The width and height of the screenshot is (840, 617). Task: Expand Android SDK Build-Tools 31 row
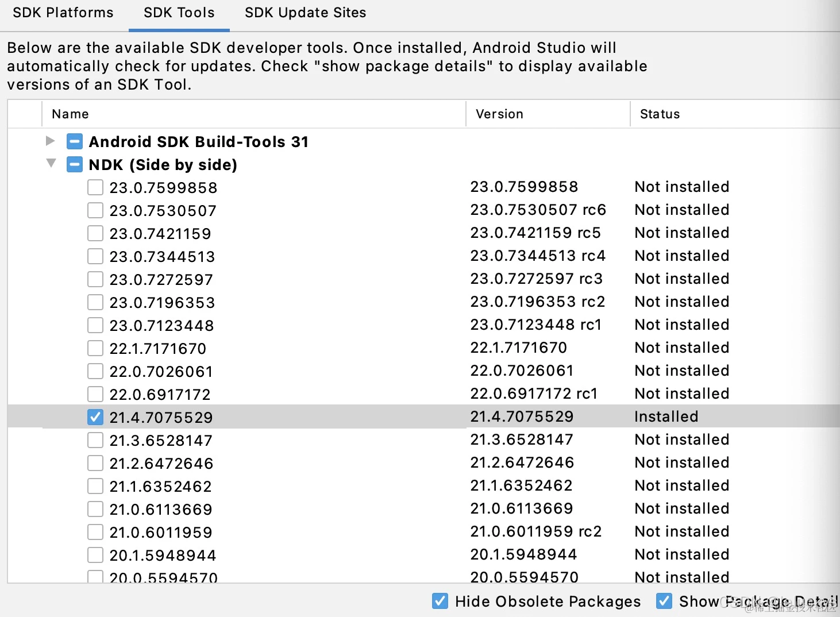(51, 141)
